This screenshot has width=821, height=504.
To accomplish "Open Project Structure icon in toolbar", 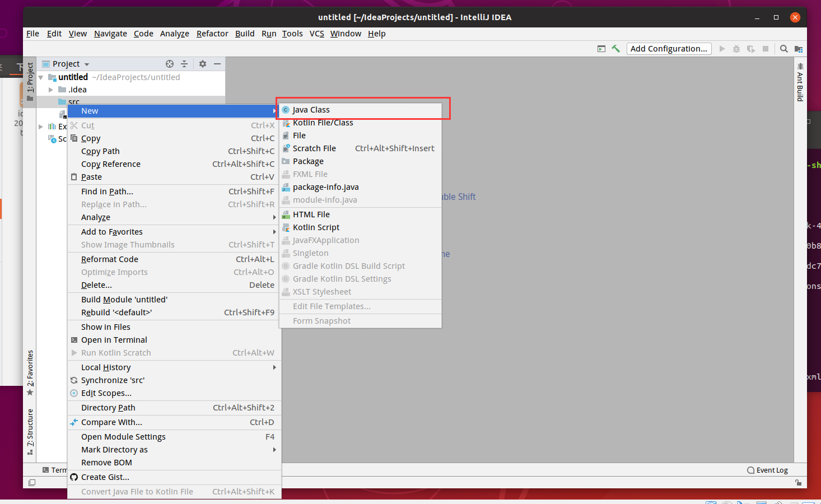I will click(x=799, y=49).
